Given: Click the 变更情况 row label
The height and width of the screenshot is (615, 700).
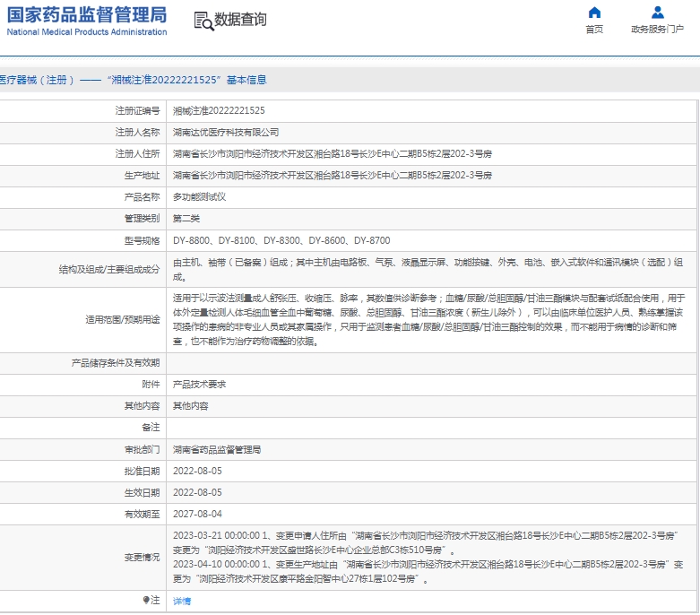Looking at the screenshot, I should click(142, 557).
